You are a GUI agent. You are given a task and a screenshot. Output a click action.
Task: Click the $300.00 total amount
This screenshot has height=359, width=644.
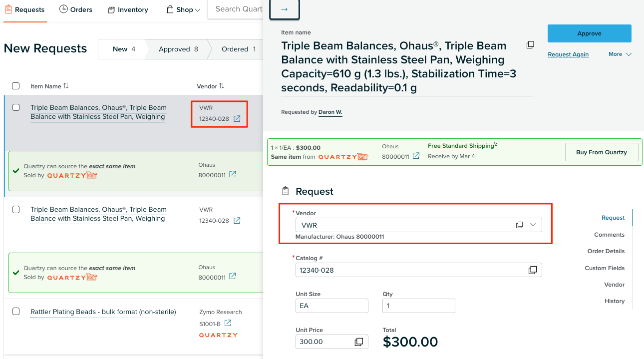[x=410, y=342]
